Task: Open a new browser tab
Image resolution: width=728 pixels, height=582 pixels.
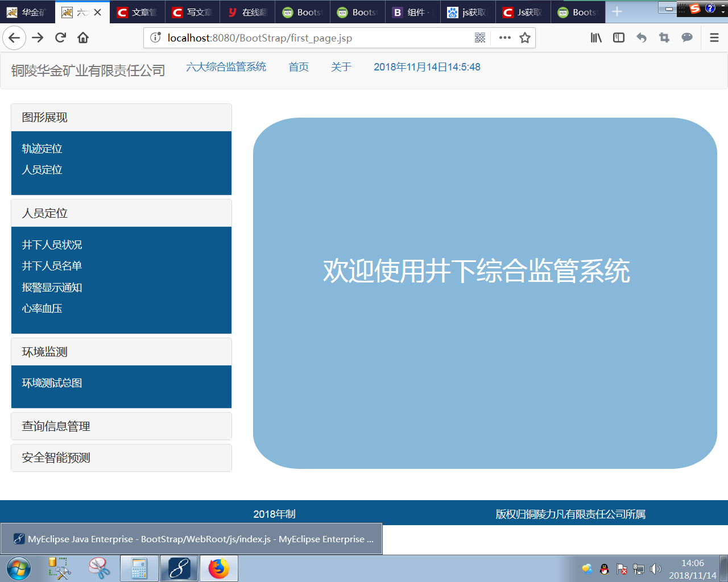Action: pyautogui.click(x=618, y=11)
